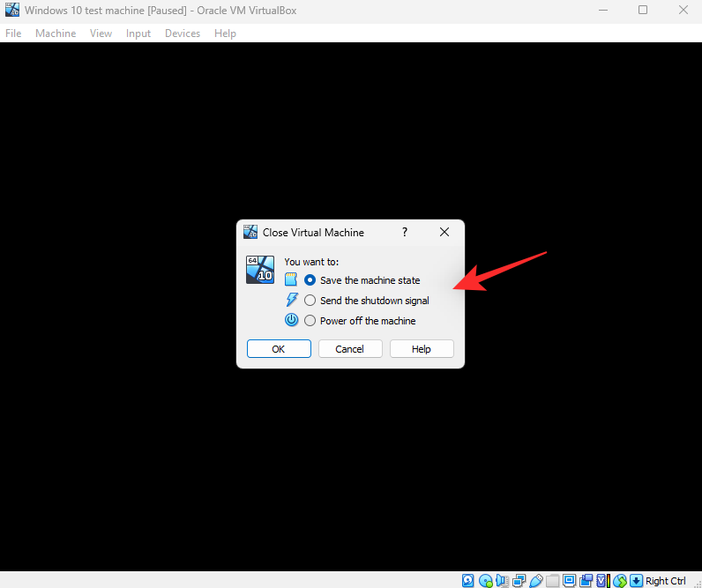702x588 pixels.
Task: Click the blue power off icon
Action: (x=291, y=320)
